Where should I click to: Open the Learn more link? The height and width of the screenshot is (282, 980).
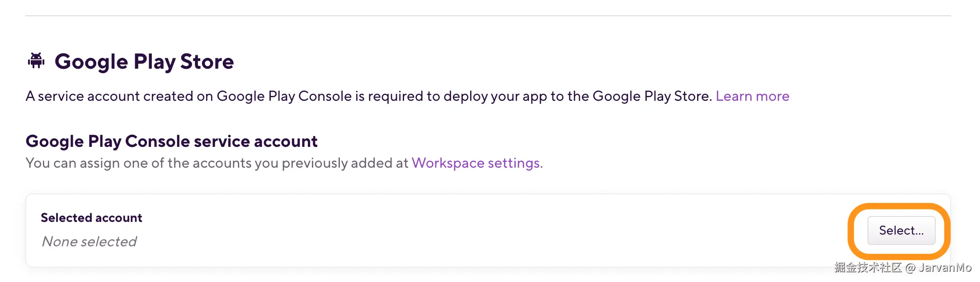752,96
